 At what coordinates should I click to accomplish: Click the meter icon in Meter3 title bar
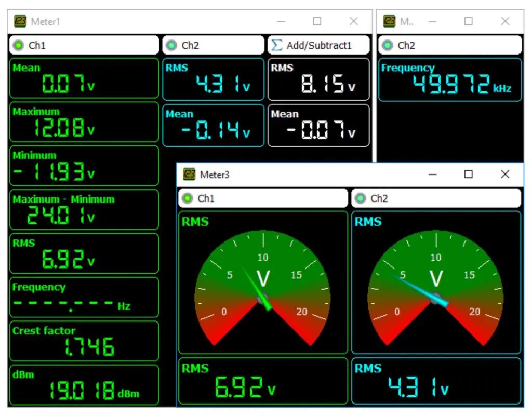point(190,175)
